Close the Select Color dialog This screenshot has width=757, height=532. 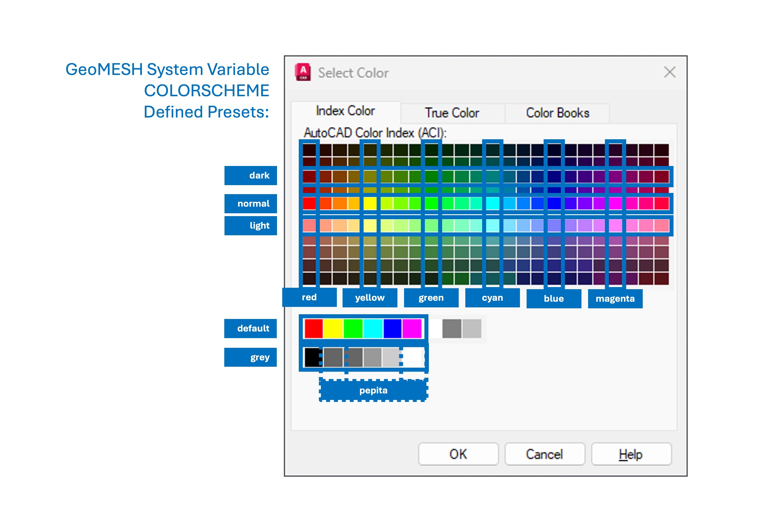(669, 72)
